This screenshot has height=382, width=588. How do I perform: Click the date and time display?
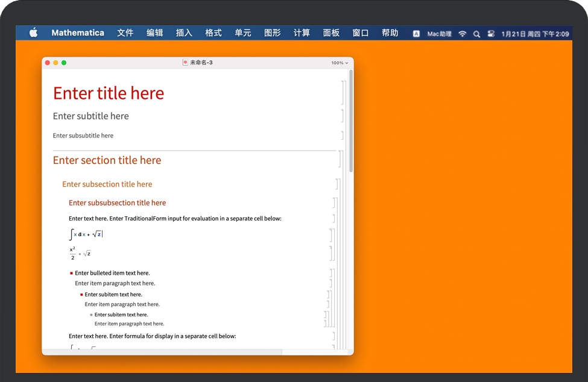coord(535,34)
